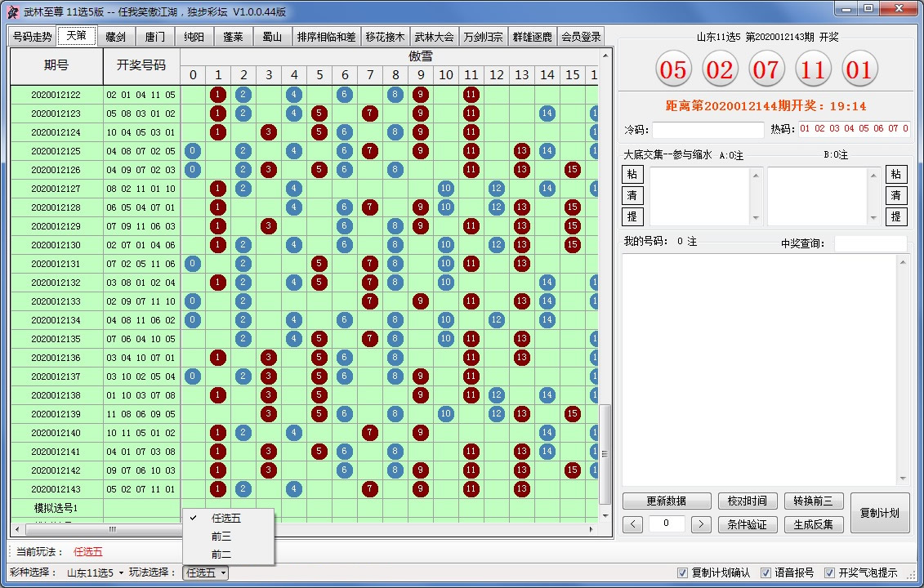Toggle the 复制计划确认 checkbox
This screenshot has height=588, width=924.
[683, 573]
